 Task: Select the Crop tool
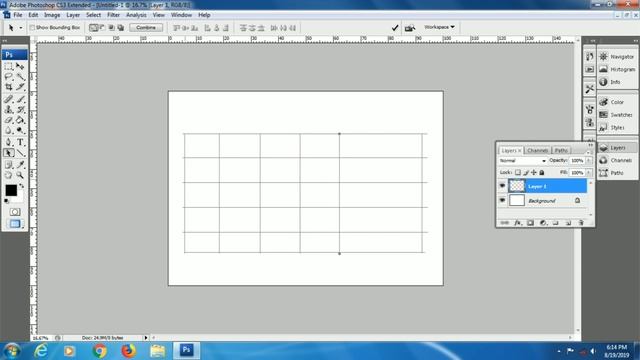click(x=9, y=87)
